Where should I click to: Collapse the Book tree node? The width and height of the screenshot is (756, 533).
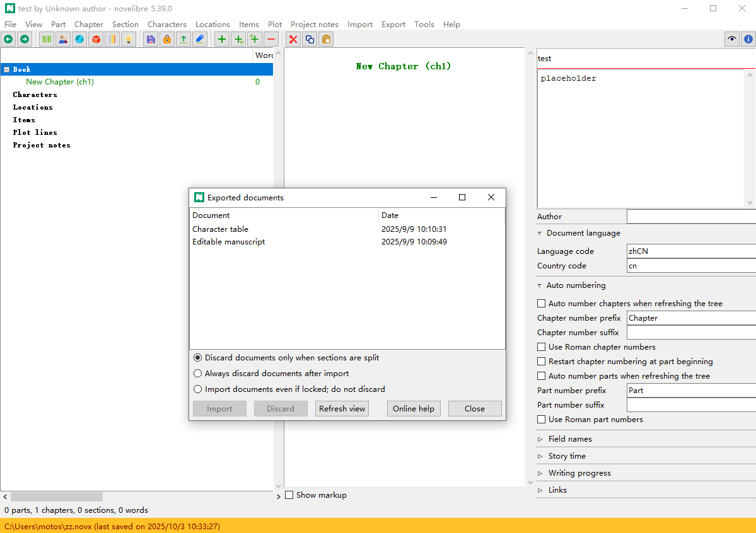click(7, 69)
